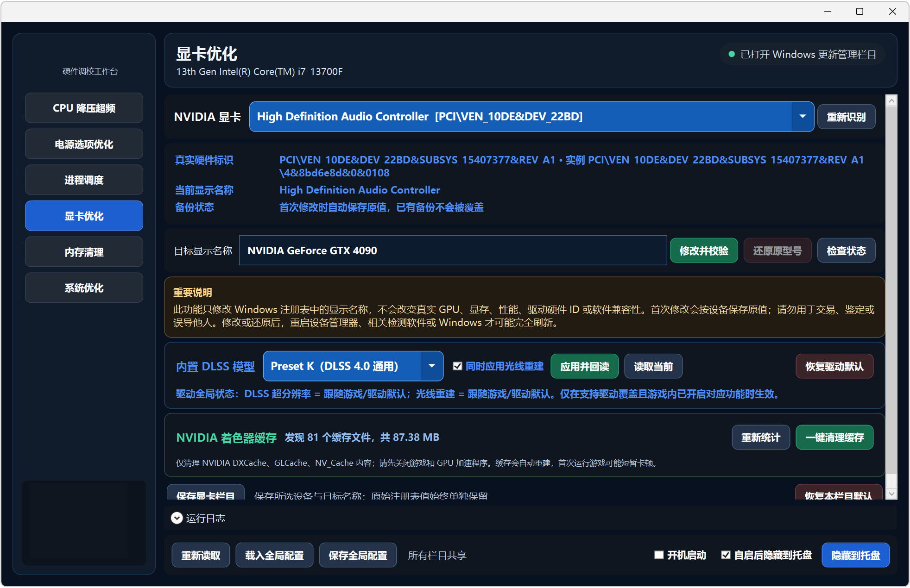910x588 pixels.
Task: Click 保存全局配置 button
Action: (x=358, y=555)
